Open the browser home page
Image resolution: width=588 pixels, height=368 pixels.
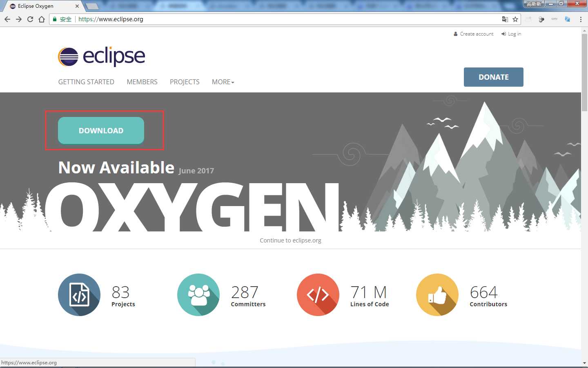42,19
